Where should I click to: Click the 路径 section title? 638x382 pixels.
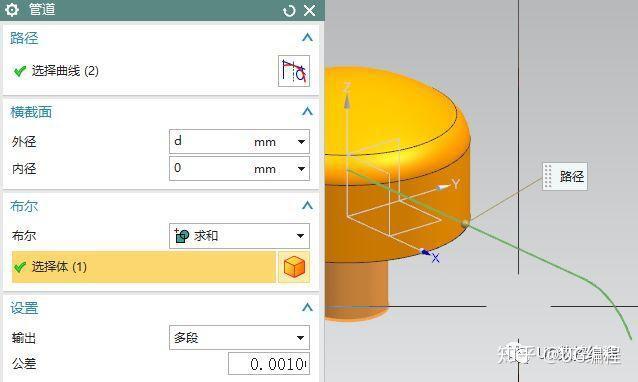[24, 38]
